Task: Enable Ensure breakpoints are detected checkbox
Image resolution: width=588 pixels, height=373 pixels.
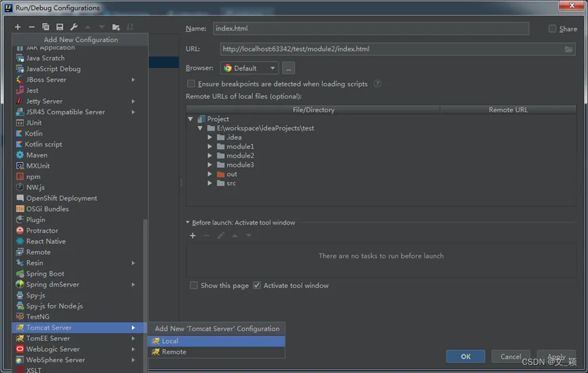Action: (x=192, y=84)
